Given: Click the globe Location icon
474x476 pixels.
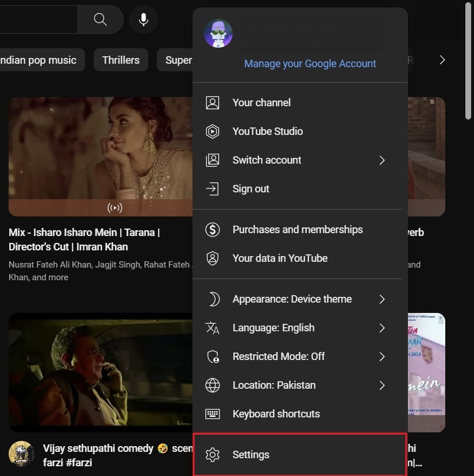Looking at the screenshot, I should coord(213,385).
